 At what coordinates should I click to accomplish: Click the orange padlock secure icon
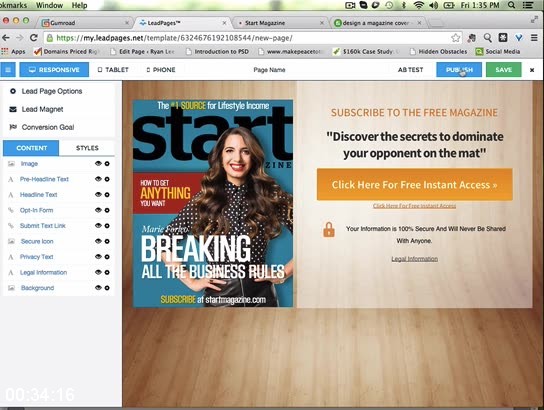[x=329, y=230]
